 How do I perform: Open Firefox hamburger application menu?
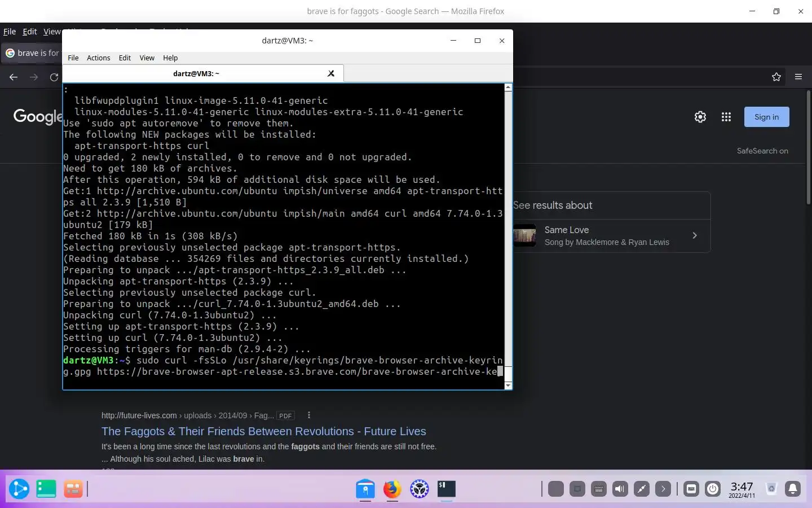pyautogui.click(x=798, y=77)
